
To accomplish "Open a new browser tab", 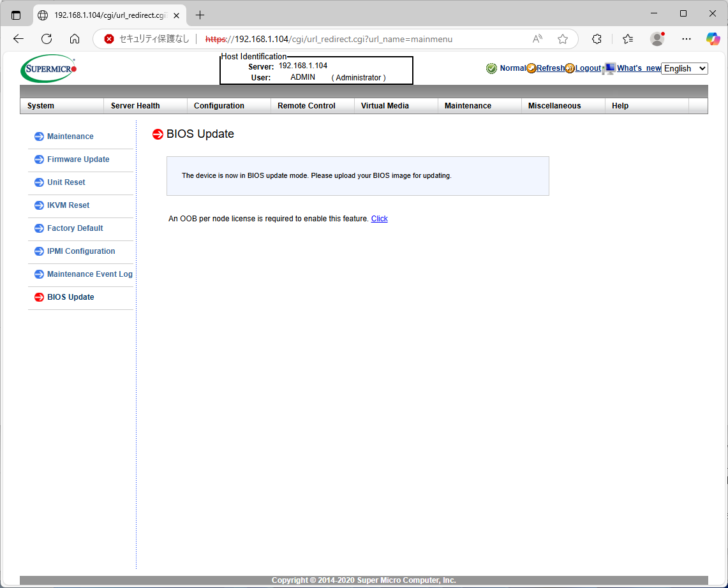I will tap(200, 15).
